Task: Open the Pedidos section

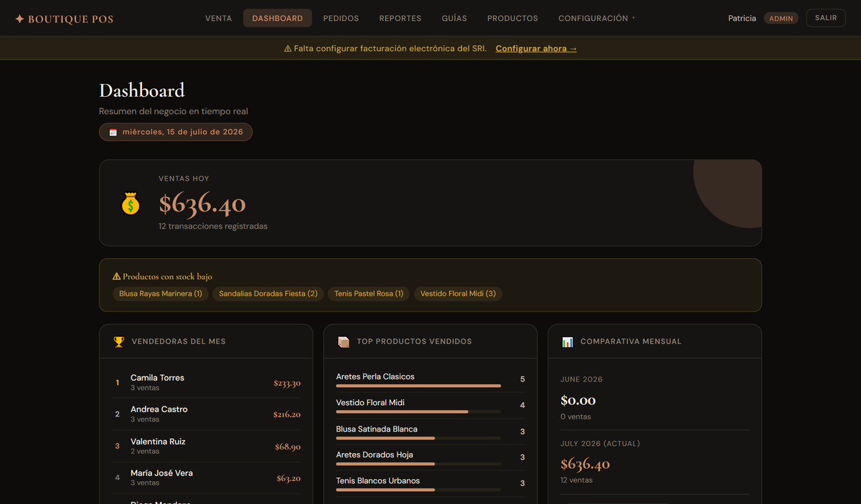Action: (x=341, y=19)
